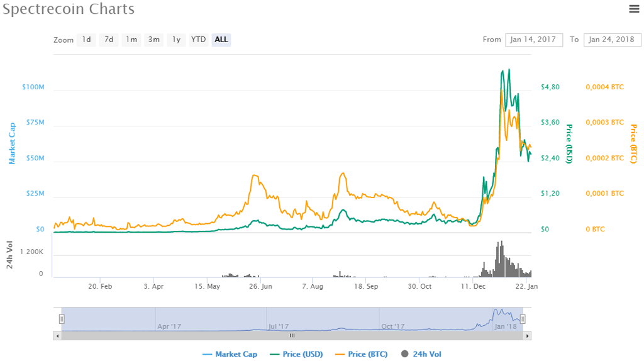Edit the From date field

coord(534,40)
